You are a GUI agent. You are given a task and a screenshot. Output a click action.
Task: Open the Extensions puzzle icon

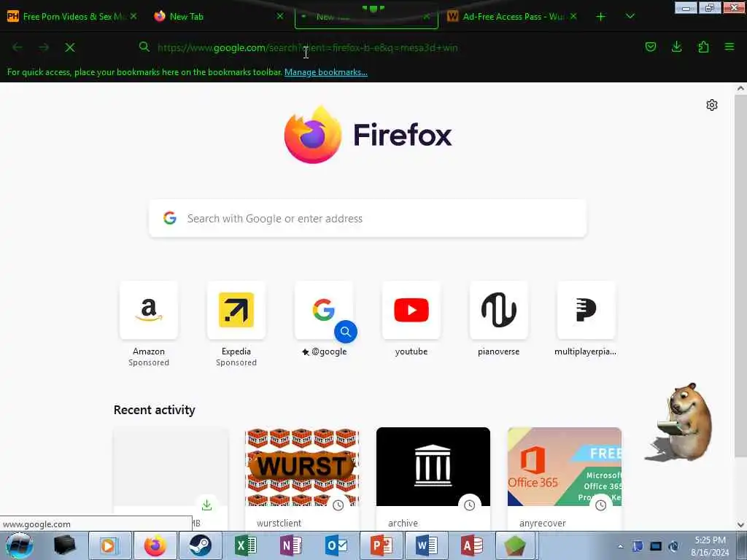pyautogui.click(x=703, y=47)
